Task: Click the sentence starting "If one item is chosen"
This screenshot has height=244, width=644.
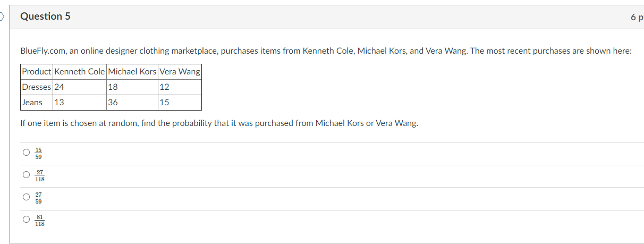Action: [x=219, y=123]
